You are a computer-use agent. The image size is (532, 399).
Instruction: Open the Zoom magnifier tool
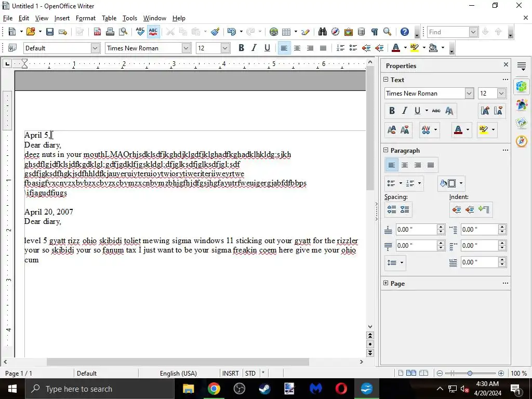388,32
